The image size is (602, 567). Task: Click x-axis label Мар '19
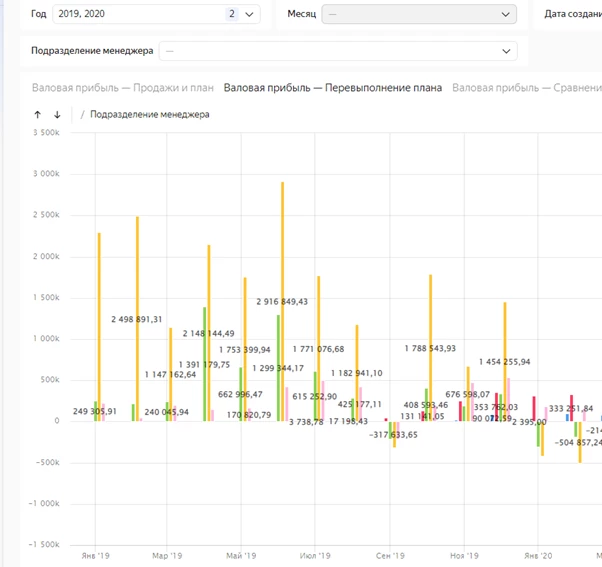click(x=167, y=556)
